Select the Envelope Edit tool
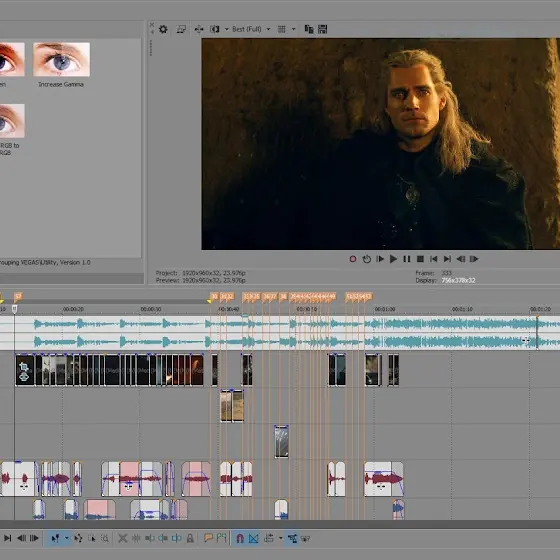560x560 pixels. point(78,538)
